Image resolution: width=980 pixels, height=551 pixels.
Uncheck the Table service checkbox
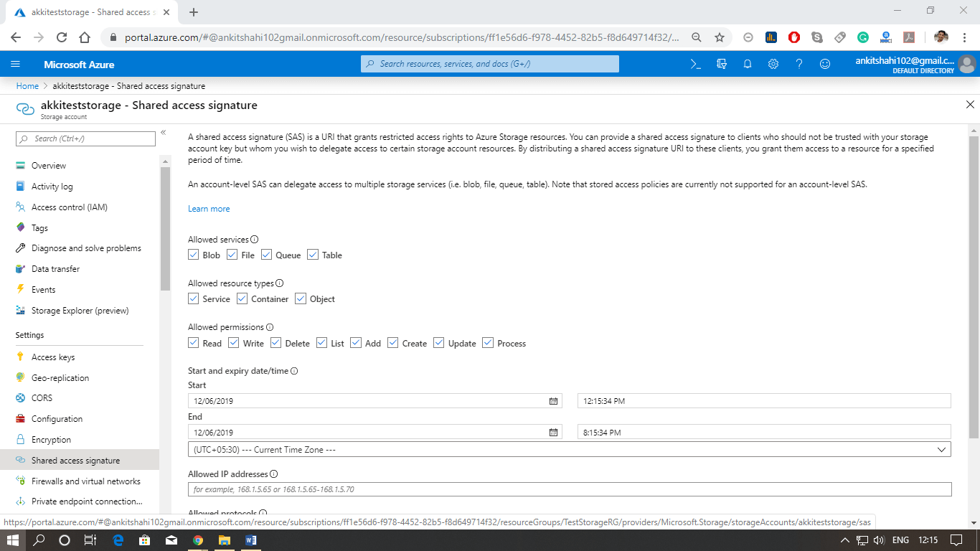coord(313,255)
